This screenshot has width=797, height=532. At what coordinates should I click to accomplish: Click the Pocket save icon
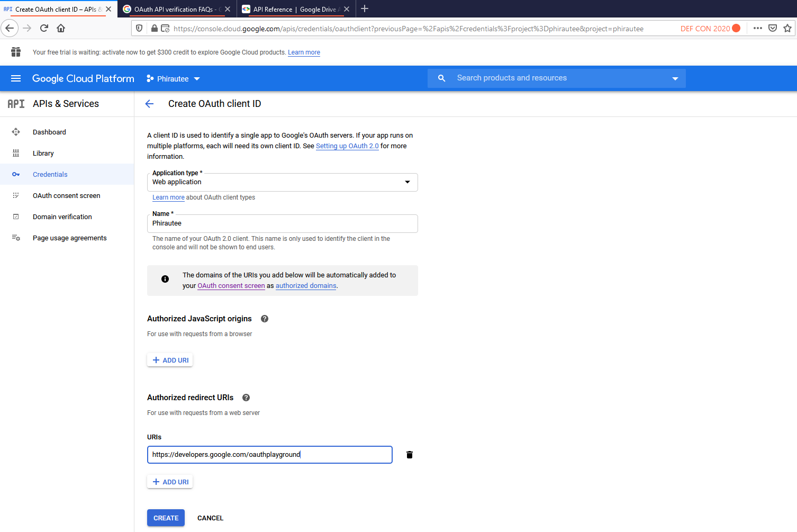(x=773, y=28)
